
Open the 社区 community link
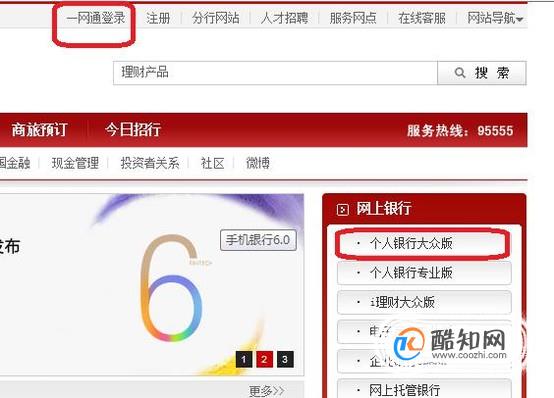[213, 163]
